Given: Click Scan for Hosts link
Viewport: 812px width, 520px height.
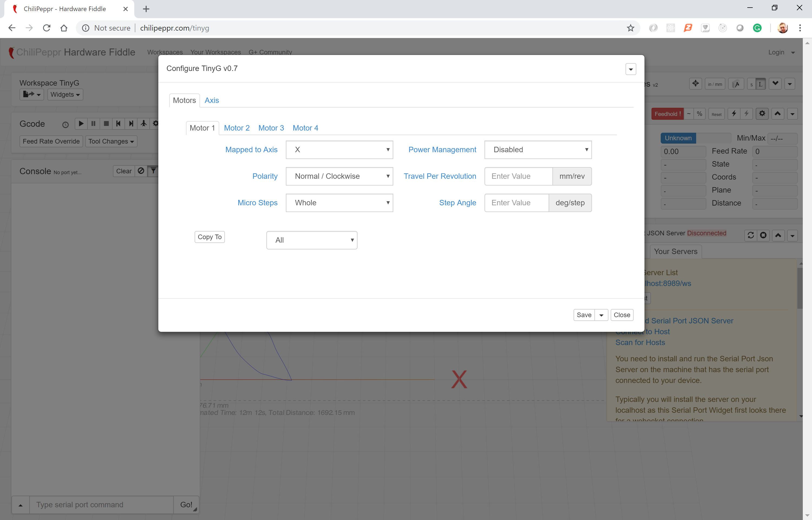Looking at the screenshot, I should point(640,342).
